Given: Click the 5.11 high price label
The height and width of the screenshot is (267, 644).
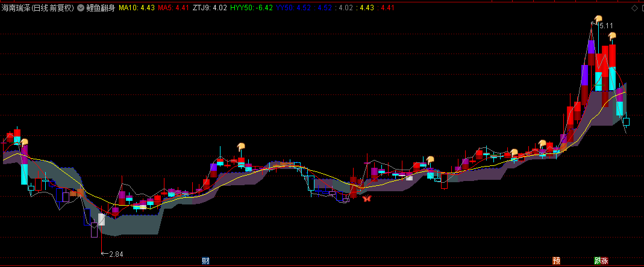Looking at the screenshot, I should [606, 26].
